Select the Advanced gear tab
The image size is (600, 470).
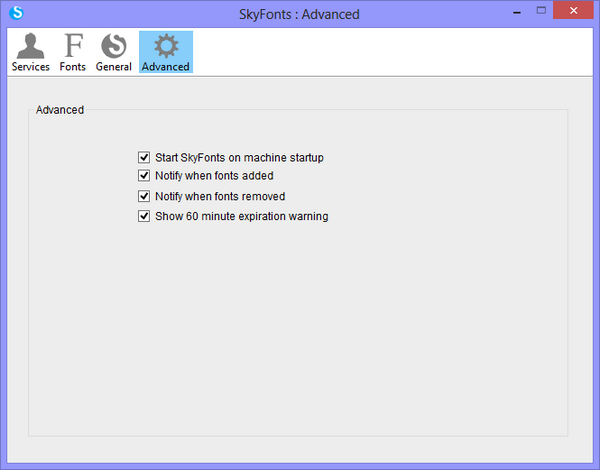tap(166, 52)
